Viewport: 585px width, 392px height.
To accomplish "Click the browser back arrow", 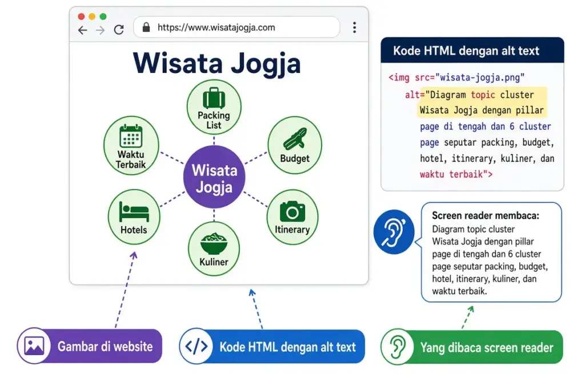I will pos(82,30).
